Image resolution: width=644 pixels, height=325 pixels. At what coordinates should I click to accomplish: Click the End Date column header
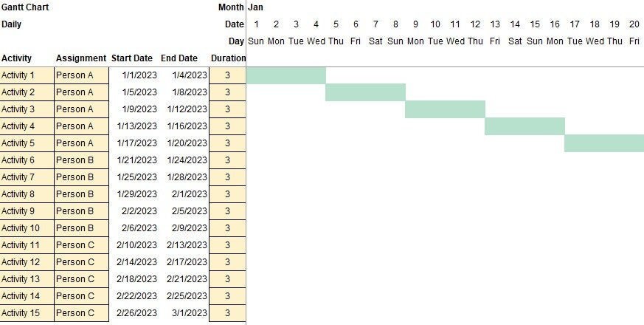(179, 58)
